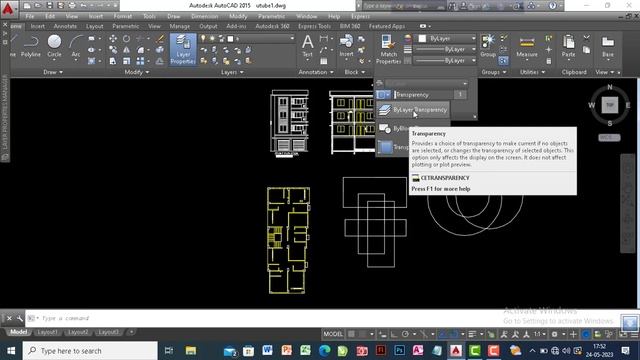640x360 pixels.
Task: Expand the Annotation panel dropdown
Action: click(316, 72)
